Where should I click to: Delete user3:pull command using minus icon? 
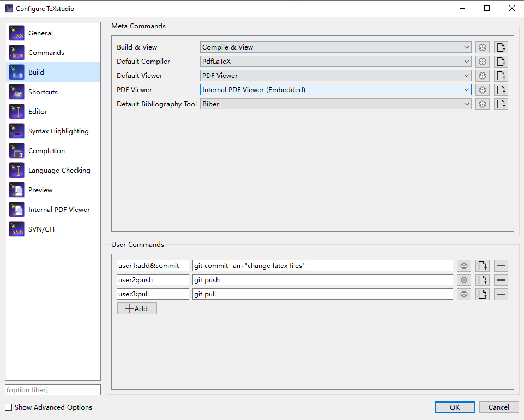tap(501, 294)
